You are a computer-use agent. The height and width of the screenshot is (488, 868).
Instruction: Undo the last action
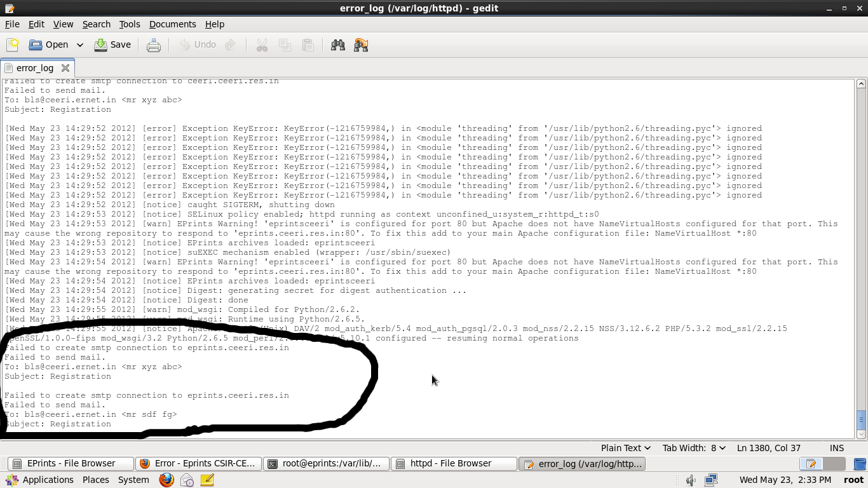pyautogui.click(x=198, y=44)
